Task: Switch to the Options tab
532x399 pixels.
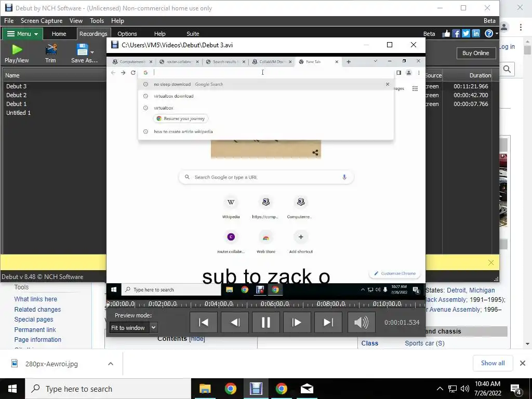Action: 127,34
